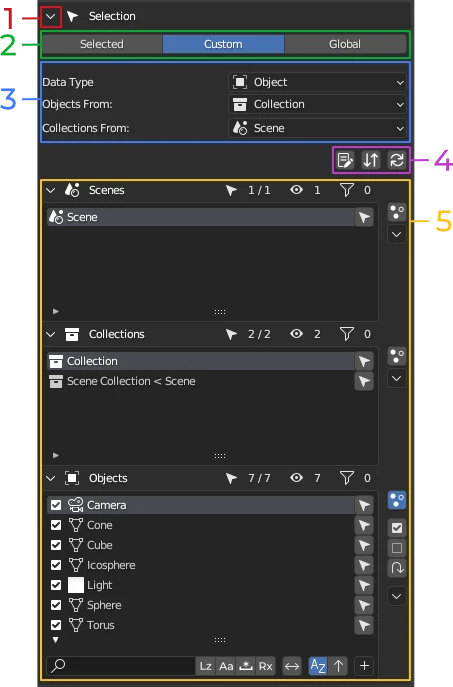Click the check all button beside Objects
The image size is (453, 687).
tap(397, 528)
